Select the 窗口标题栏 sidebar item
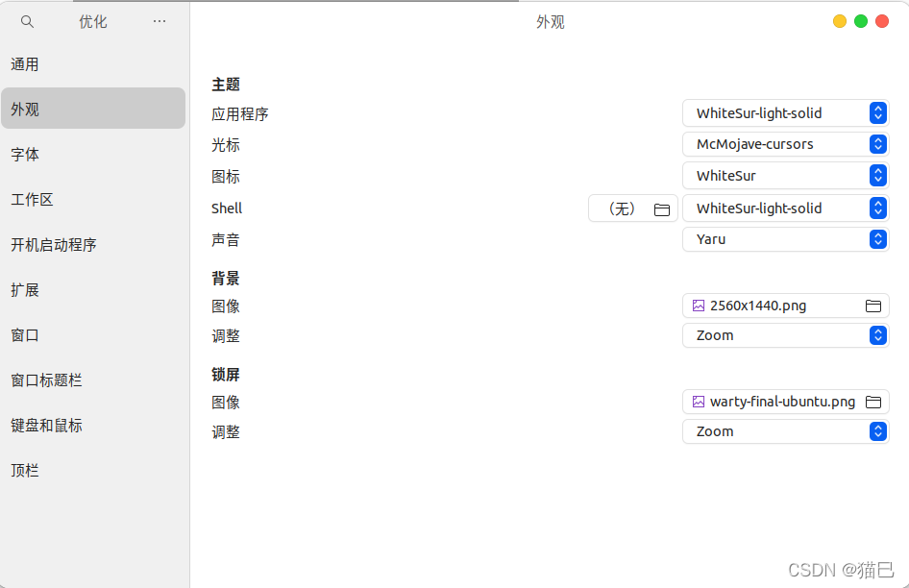 click(x=93, y=380)
